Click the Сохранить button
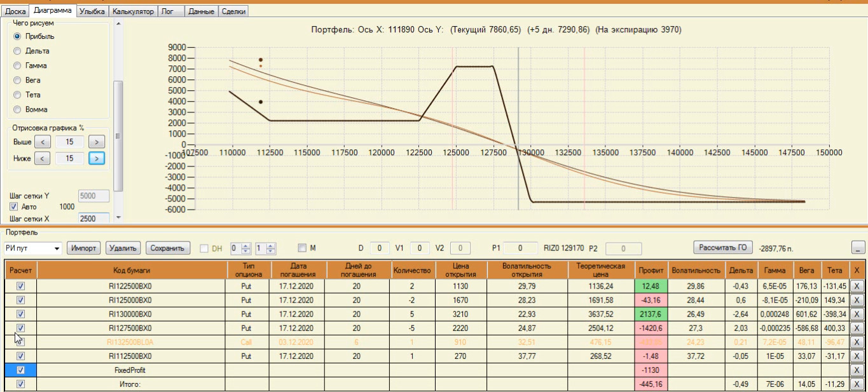This screenshot has width=868, height=392. point(169,248)
